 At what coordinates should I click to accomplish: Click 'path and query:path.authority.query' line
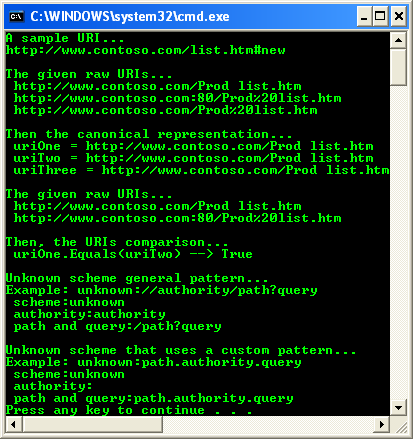(x=153, y=398)
